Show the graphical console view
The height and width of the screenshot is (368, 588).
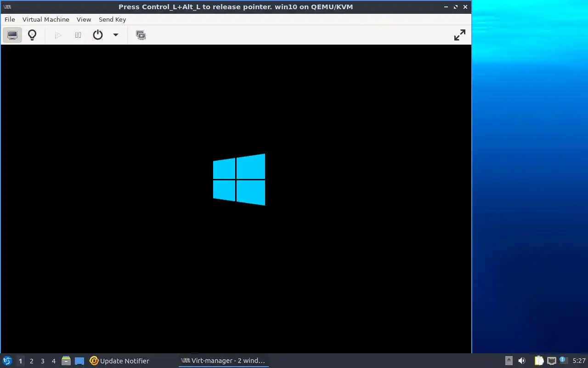pyautogui.click(x=12, y=35)
